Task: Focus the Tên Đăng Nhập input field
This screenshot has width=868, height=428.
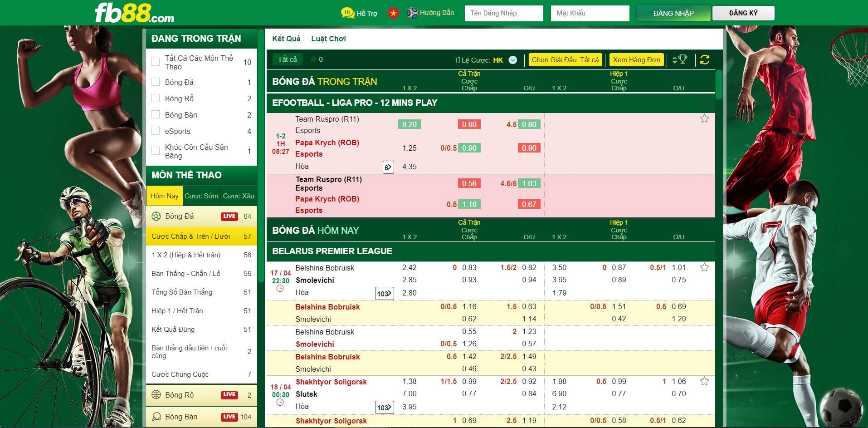Action: click(x=503, y=13)
